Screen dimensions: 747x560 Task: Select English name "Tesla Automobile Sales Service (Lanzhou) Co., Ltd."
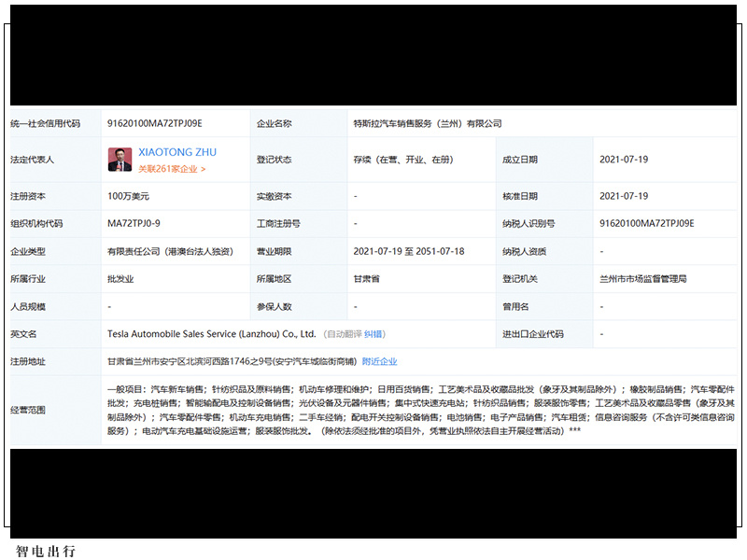click(212, 334)
